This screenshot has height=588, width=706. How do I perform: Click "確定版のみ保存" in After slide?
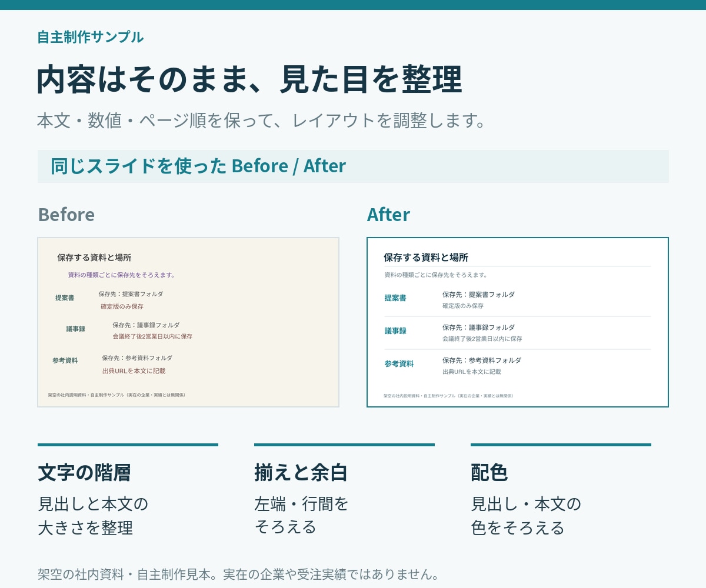[x=463, y=306]
